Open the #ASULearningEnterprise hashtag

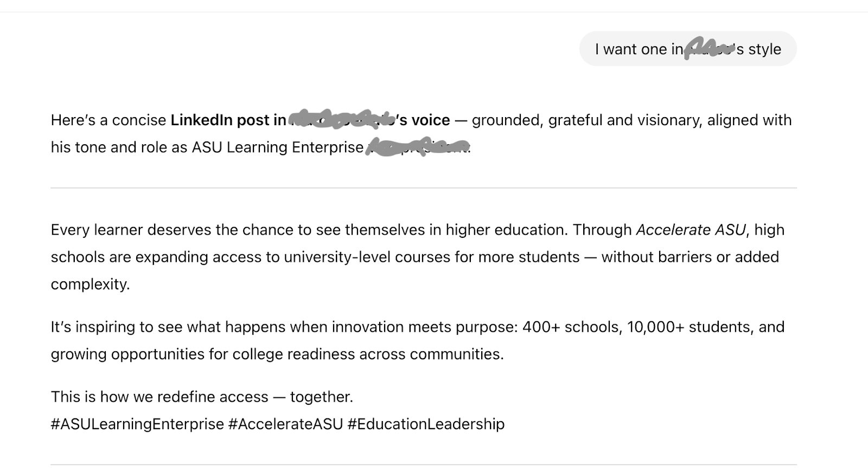(137, 424)
